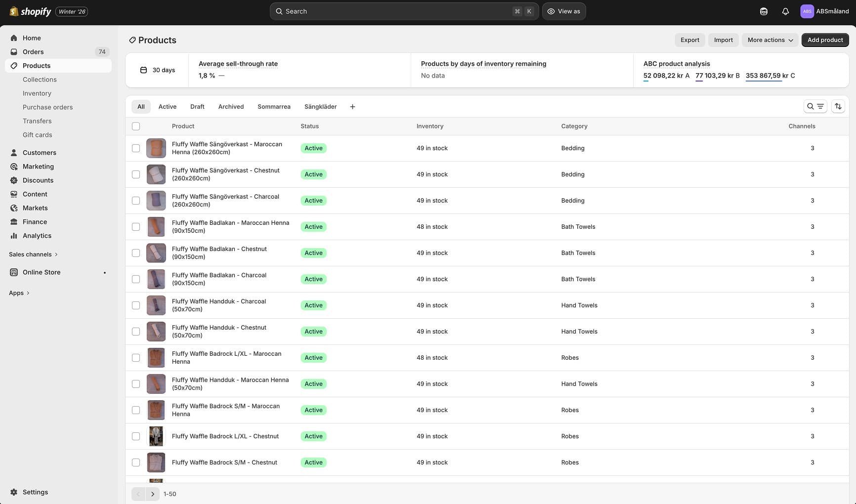This screenshot has width=856, height=504.
Task: Select all products using the header checkbox
Action: click(x=136, y=126)
